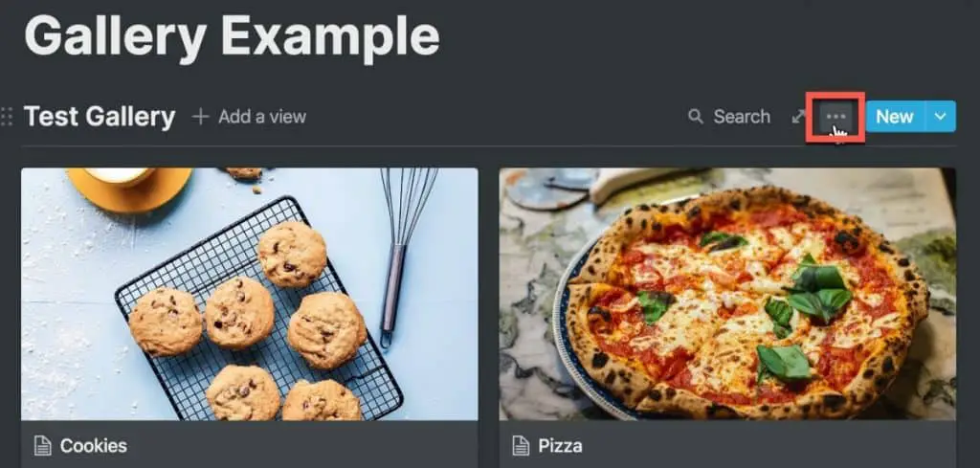Select the Add a view label
The width and height of the screenshot is (980, 468).
tap(262, 117)
